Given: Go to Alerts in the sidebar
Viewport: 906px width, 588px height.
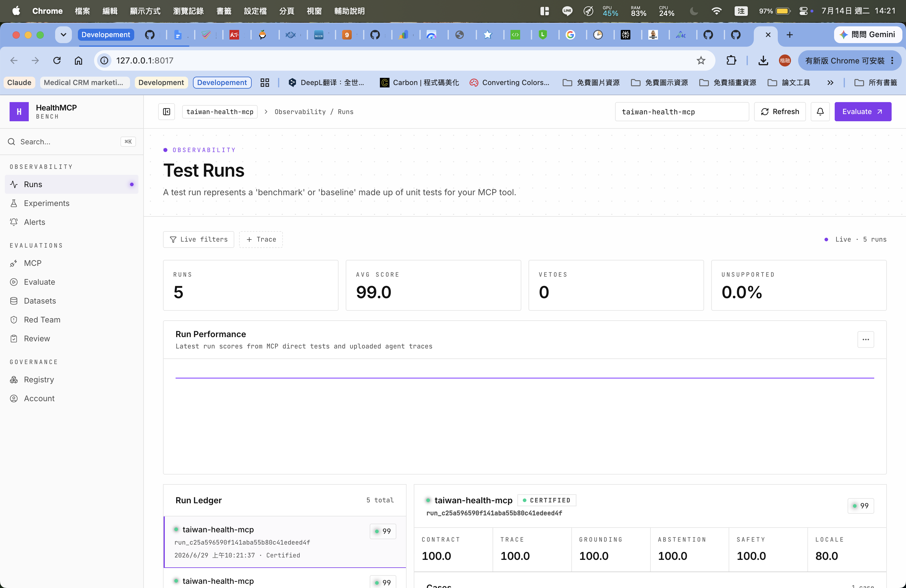Looking at the screenshot, I should 72,222.
